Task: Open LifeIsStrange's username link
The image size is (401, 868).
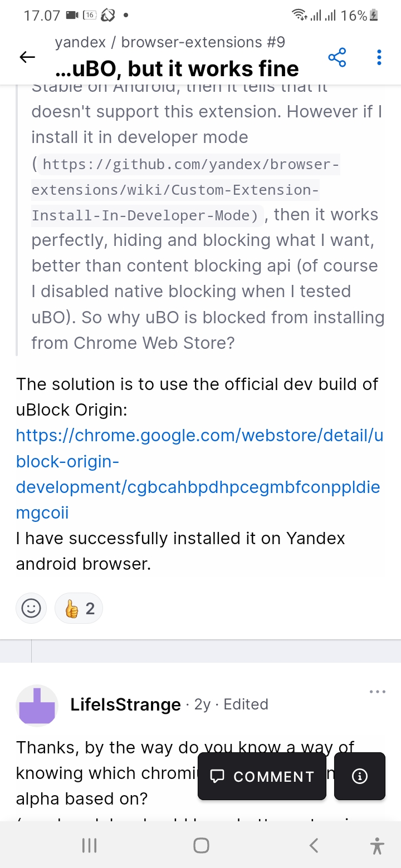Action: [126, 704]
